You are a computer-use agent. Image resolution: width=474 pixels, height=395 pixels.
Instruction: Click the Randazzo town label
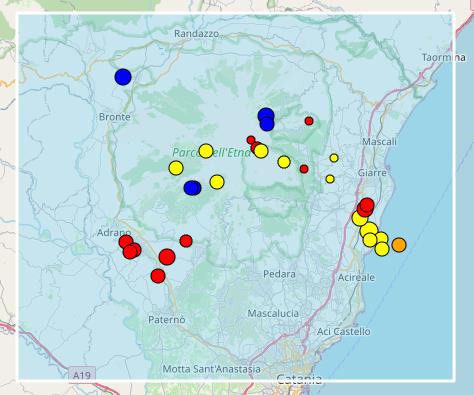click(197, 34)
